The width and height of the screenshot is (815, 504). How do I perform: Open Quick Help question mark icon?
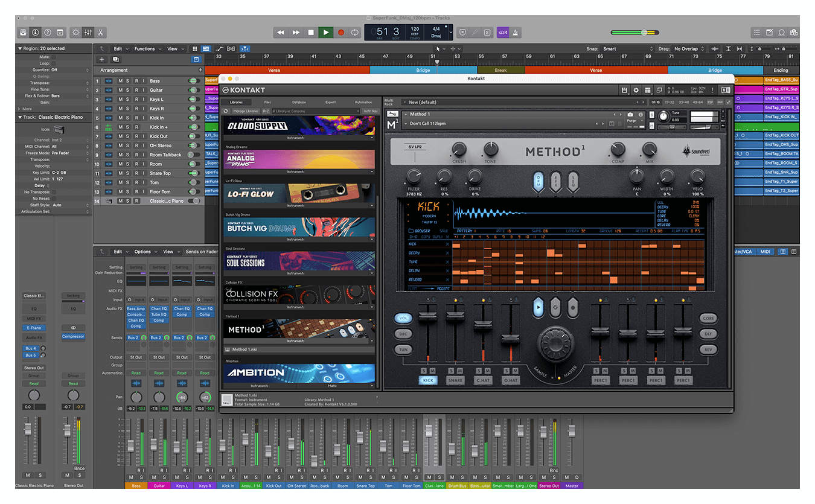click(48, 32)
